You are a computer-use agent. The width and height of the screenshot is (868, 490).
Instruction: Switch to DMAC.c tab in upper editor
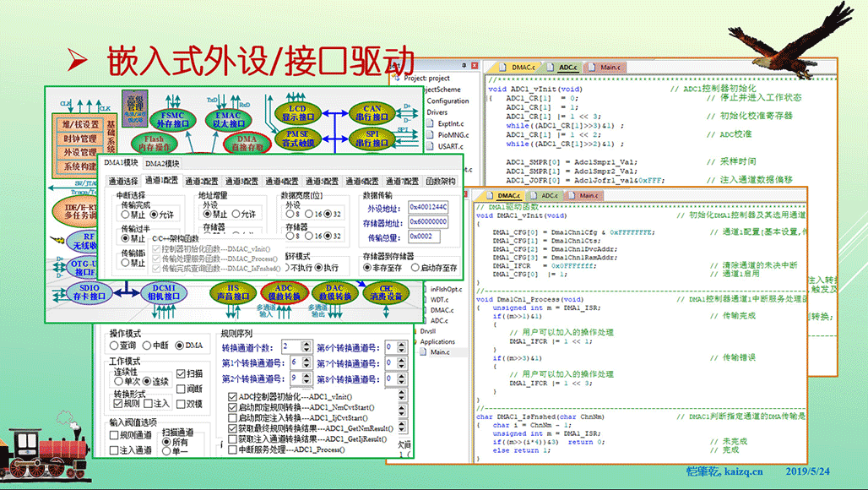tap(518, 67)
